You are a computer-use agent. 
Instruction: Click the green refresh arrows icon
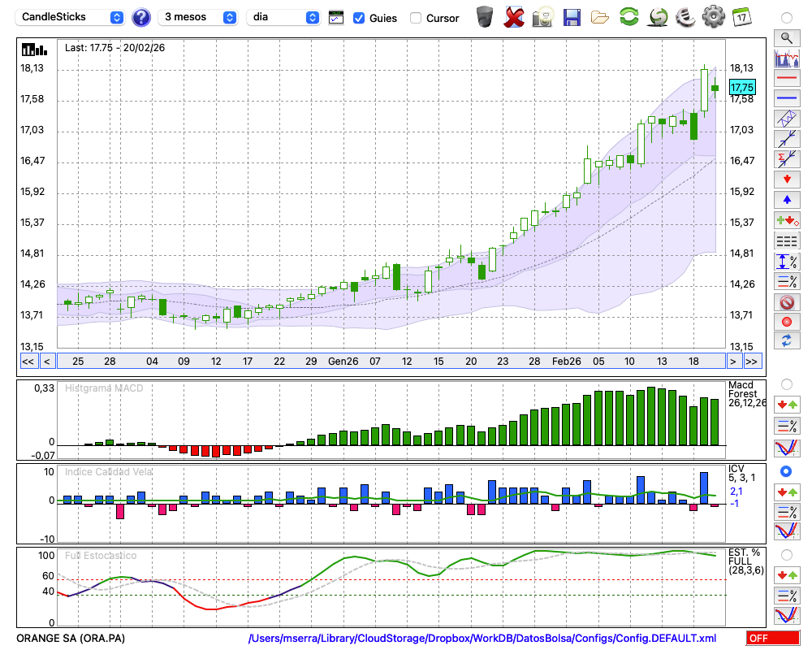click(x=628, y=17)
